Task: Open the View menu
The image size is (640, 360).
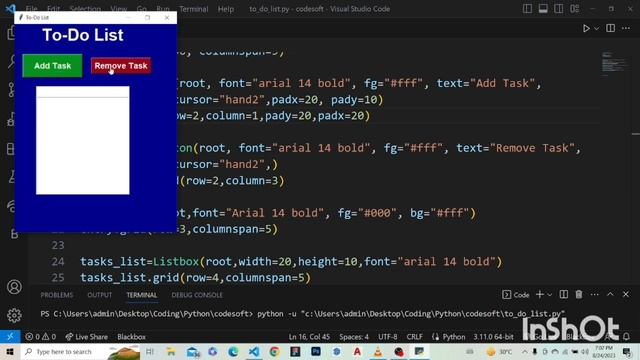Action: (118, 9)
